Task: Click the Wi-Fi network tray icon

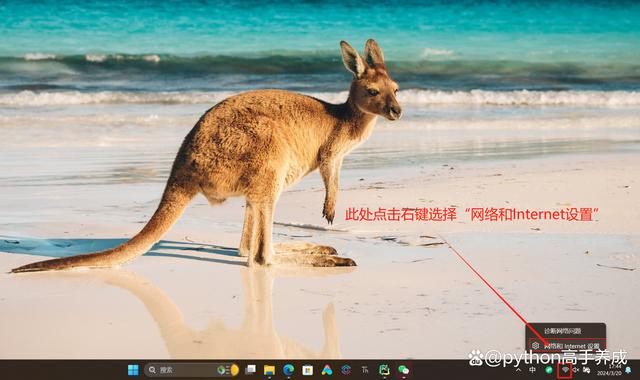Action: coord(565,370)
